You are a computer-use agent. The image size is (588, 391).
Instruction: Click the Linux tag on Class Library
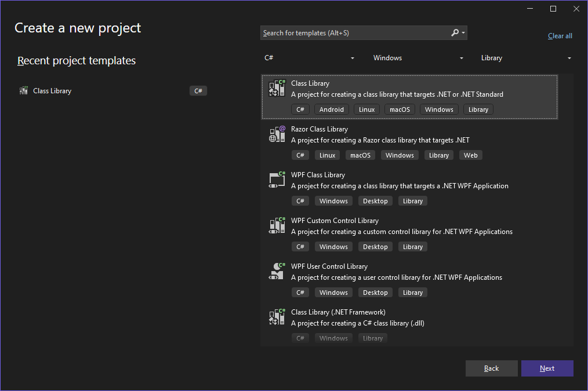(366, 109)
